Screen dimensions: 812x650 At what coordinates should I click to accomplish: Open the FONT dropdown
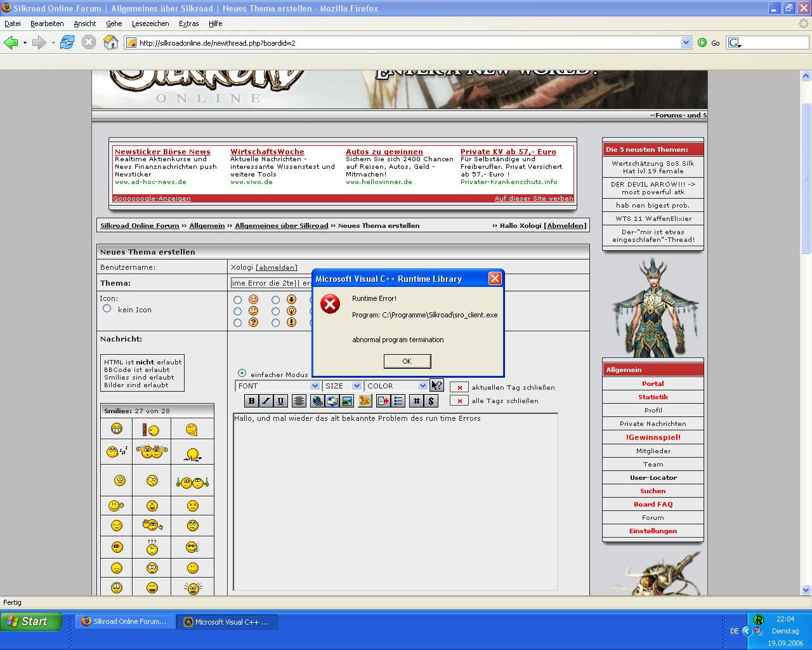[277, 386]
